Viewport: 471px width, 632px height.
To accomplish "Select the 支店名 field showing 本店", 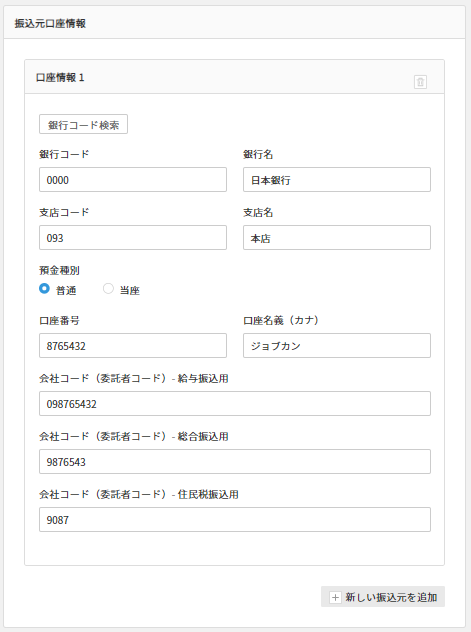I will pos(337,238).
